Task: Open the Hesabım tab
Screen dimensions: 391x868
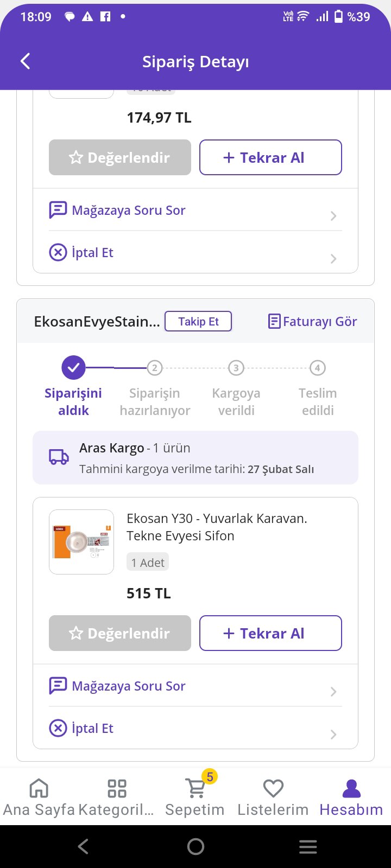Action: [x=351, y=796]
